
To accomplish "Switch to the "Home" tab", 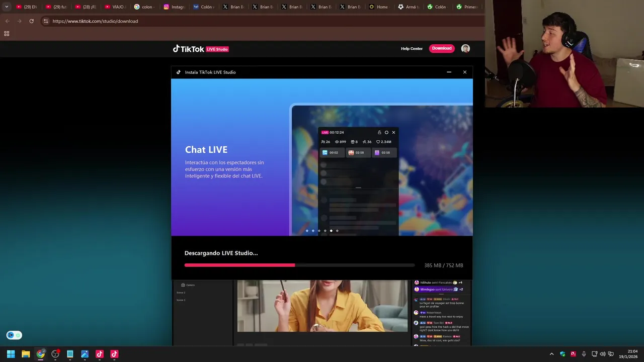I will pyautogui.click(x=379, y=7).
